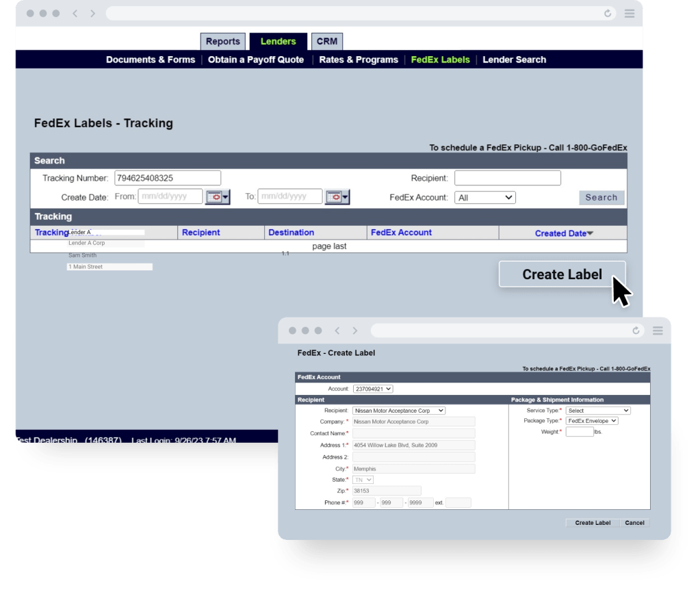Open Package Type FedEx Envelope dropdown
This screenshot has width=700, height=592.
tap(591, 421)
